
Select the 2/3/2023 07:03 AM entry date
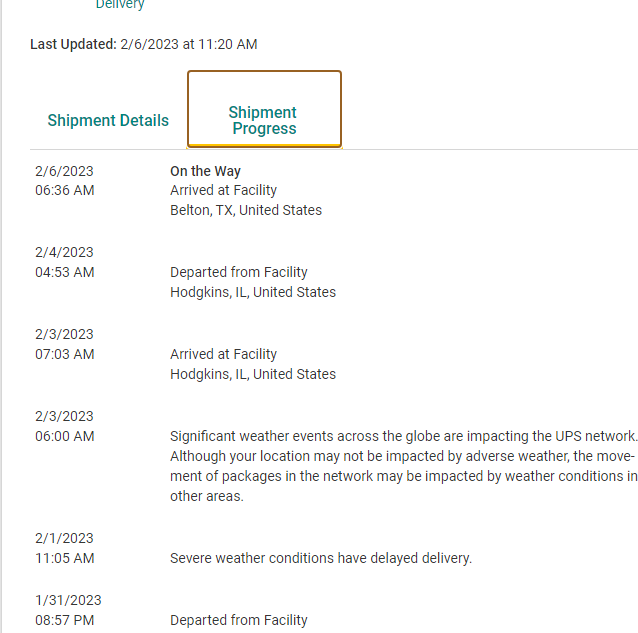click(64, 344)
